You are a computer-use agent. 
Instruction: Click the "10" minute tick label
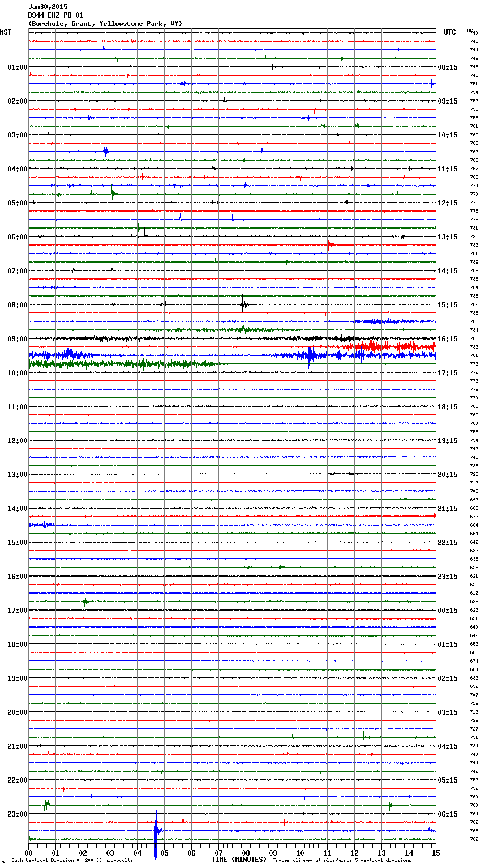coord(300,853)
